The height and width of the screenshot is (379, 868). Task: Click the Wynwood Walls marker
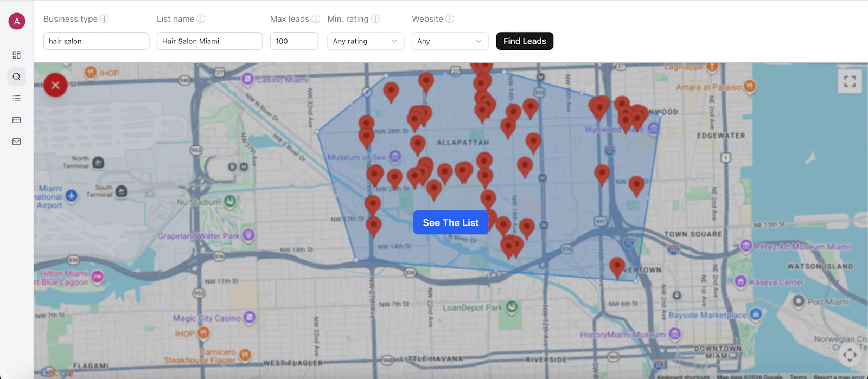tap(654, 129)
